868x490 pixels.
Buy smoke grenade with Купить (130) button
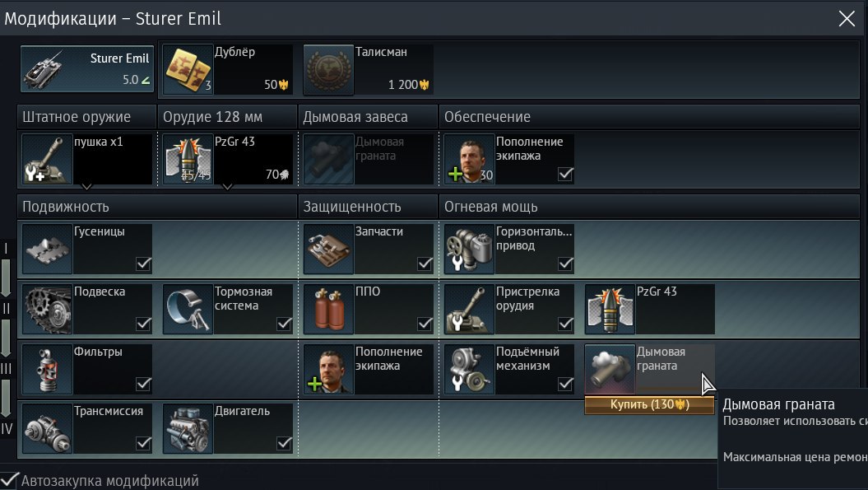point(649,404)
